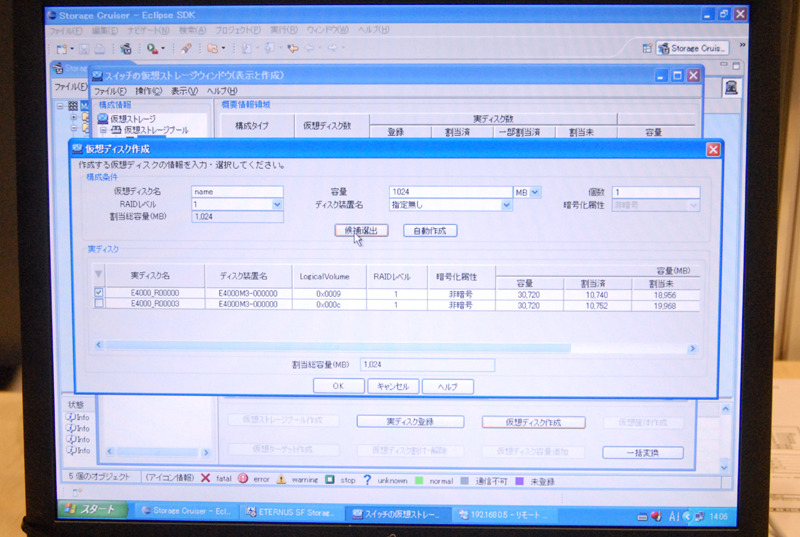Close the 仮想ディスク作成 dialog with the red X
The height and width of the screenshot is (537, 800).
coord(713,149)
